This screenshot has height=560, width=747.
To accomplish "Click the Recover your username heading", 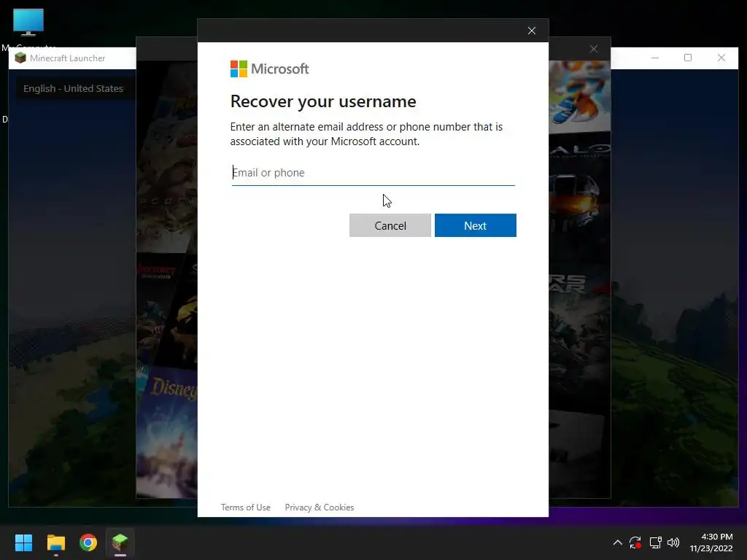I will point(323,101).
